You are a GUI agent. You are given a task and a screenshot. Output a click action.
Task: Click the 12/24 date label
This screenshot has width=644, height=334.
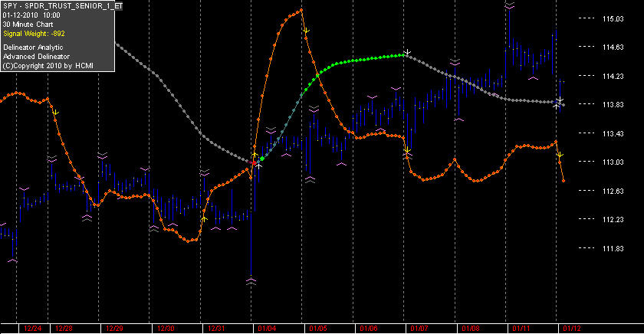pyautogui.click(x=32, y=329)
